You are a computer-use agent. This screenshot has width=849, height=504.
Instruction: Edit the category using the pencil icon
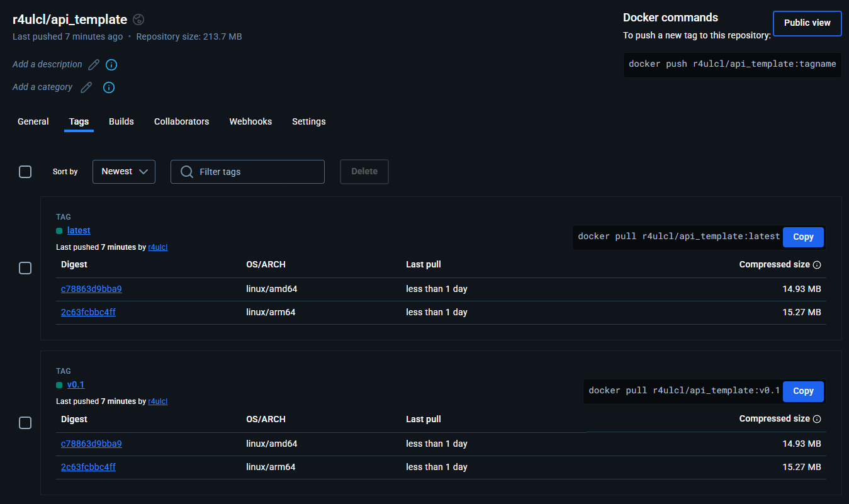[86, 87]
